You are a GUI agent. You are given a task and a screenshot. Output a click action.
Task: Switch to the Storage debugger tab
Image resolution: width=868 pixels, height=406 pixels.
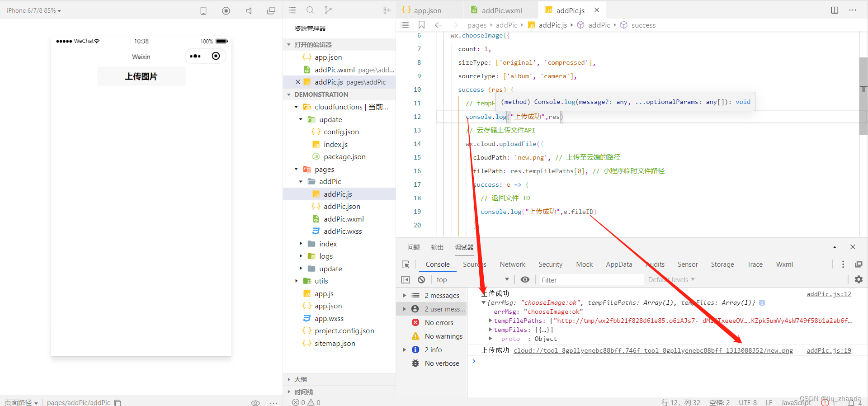point(722,264)
